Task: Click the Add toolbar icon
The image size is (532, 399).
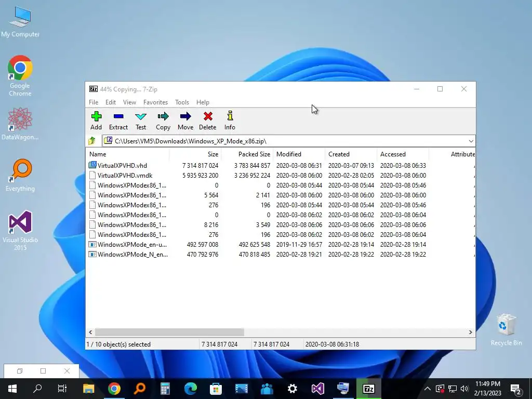Action: coord(96,121)
